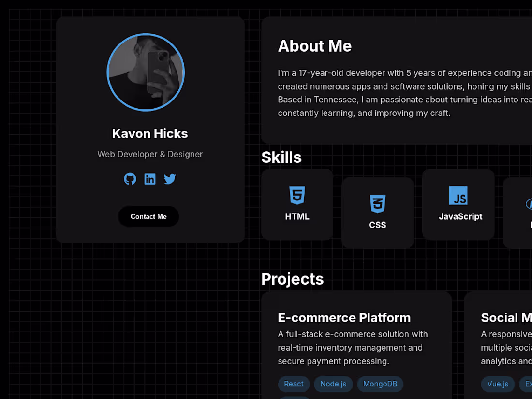Click the Web Developer & Designer subtitle
Viewport: 532px width, 399px height.
(x=150, y=154)
